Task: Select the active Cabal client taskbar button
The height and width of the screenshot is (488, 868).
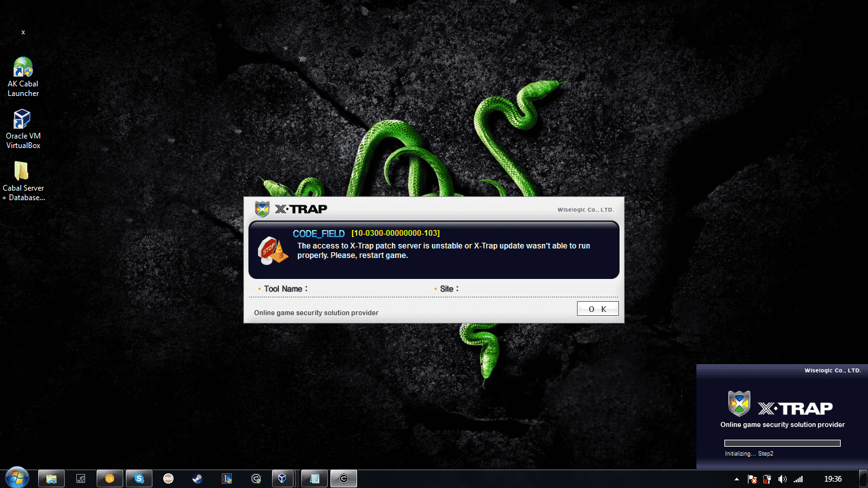Action: coord(344,478)
